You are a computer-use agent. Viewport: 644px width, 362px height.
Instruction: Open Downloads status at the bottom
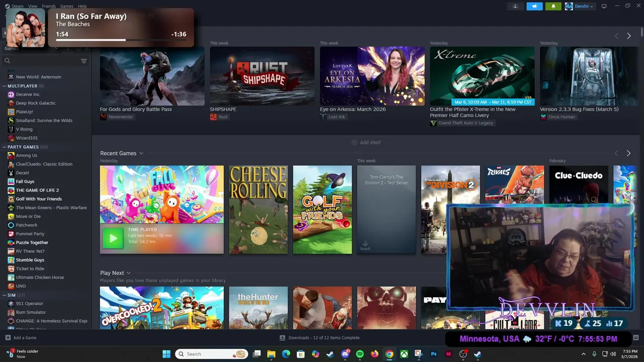pyautogui.click(x=319, y=338)
